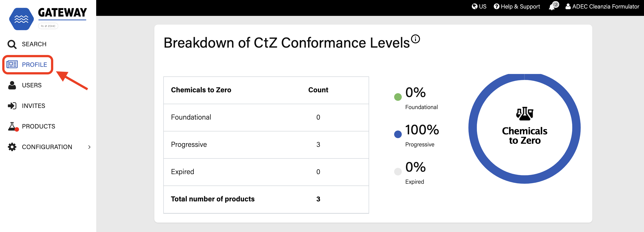The width and height of the screenshot is (644, 232).
Task: Click the Gateway hexagon wave logo
Action: 21,19
